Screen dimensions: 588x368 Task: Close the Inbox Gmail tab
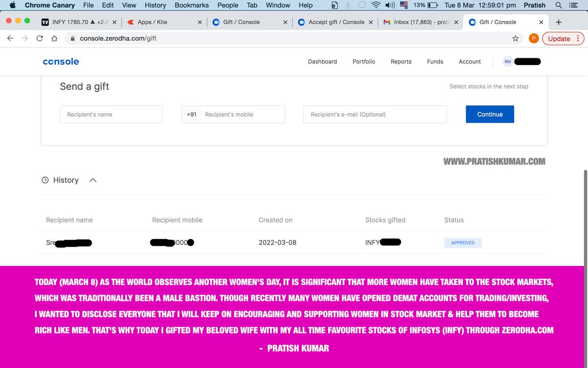(x=456, y=22)
